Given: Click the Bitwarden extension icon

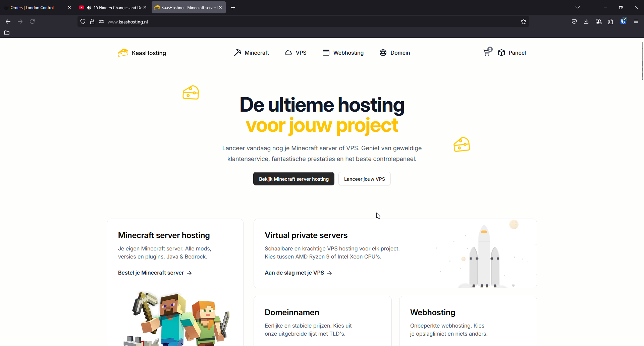Looking at the screenshot, I should tap(623, 21).
